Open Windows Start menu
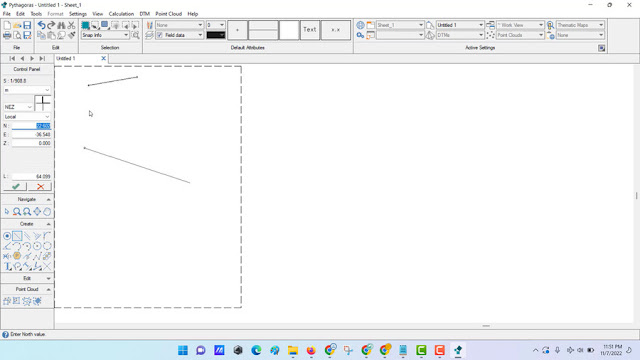640x360 pixels. tap(183, 350)
